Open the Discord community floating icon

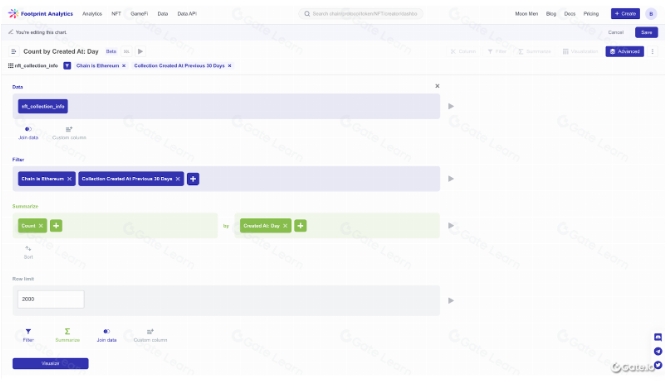click(658, 337)
